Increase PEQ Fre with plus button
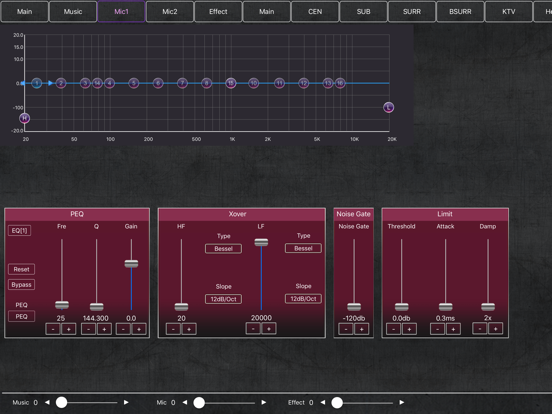This screenshot has width=552, height=414. (x=69, y=329)
